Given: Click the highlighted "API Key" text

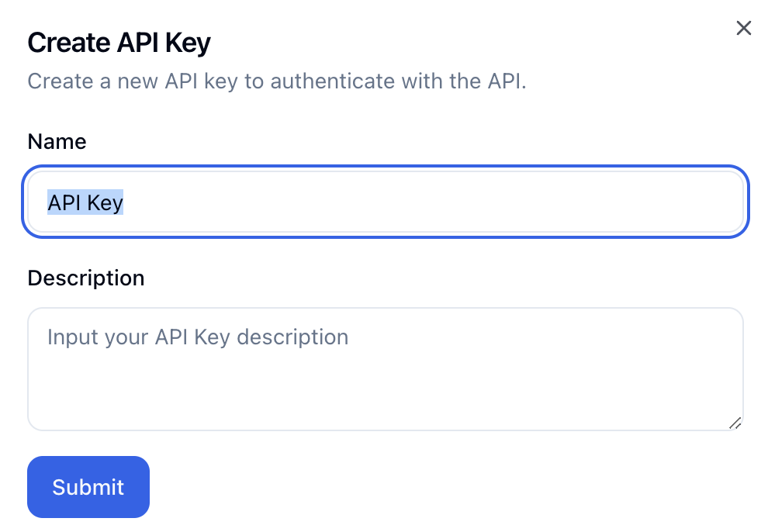Looking at the screenshot, I should point(85,203).
